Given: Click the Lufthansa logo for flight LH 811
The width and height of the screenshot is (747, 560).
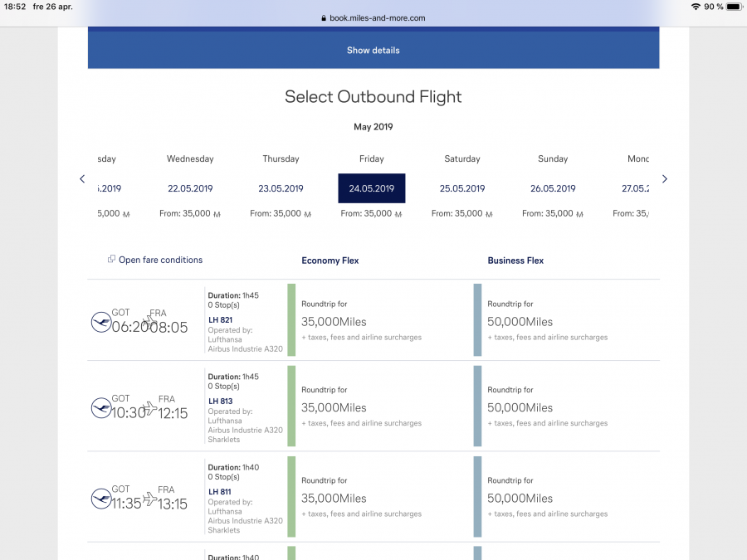Looking at the screenshot, I should coord(100,499).
